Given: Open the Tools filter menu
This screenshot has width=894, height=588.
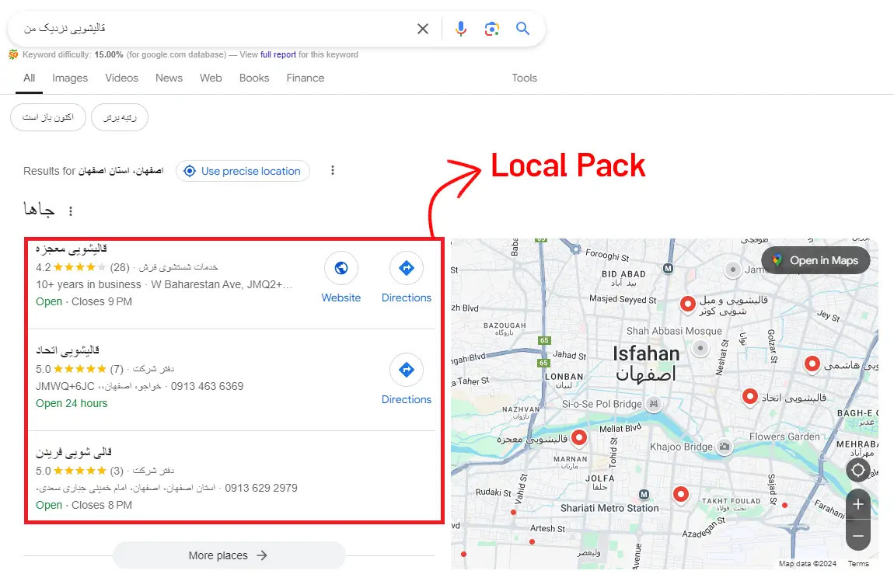Looking at the screenshot, I should [x=524, y=78].
